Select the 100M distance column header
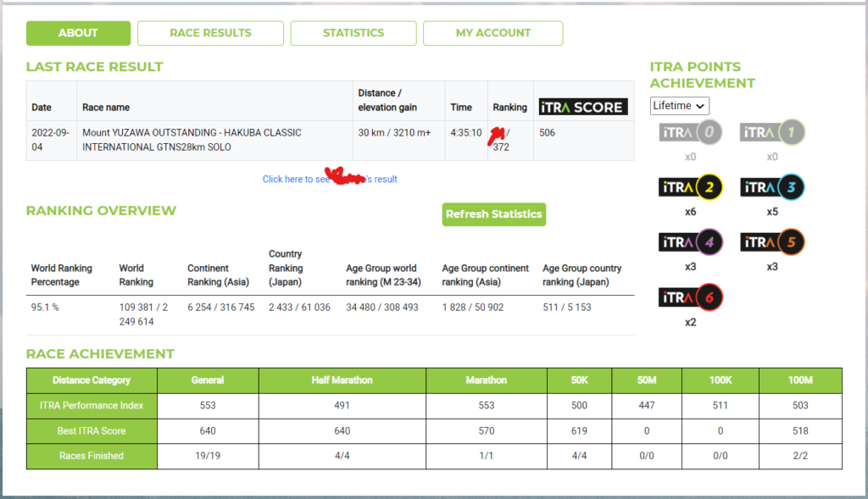The height and width of the screenshot is (499, 868). 800,380
